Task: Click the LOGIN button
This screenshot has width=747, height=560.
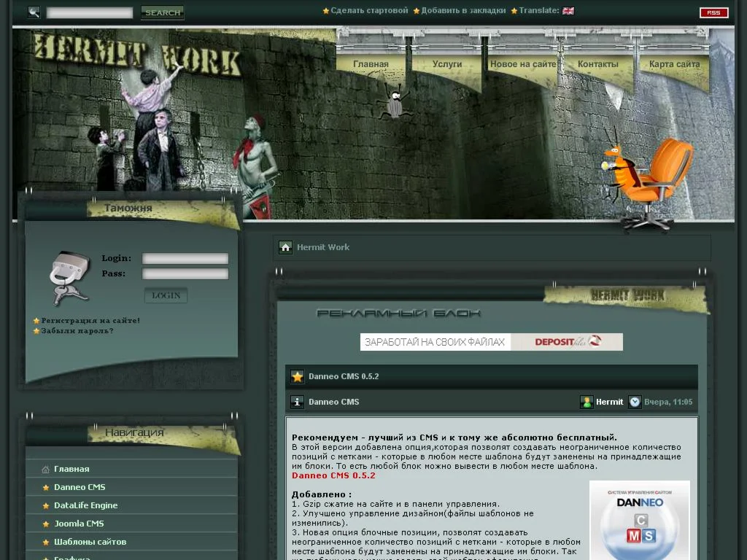Action: [x=166, y=295]
